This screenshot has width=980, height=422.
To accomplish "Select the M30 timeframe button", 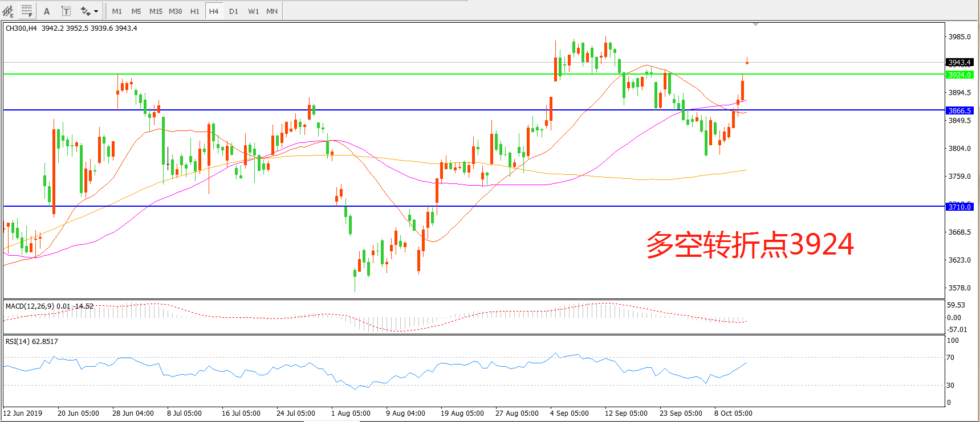I will 175,11.
